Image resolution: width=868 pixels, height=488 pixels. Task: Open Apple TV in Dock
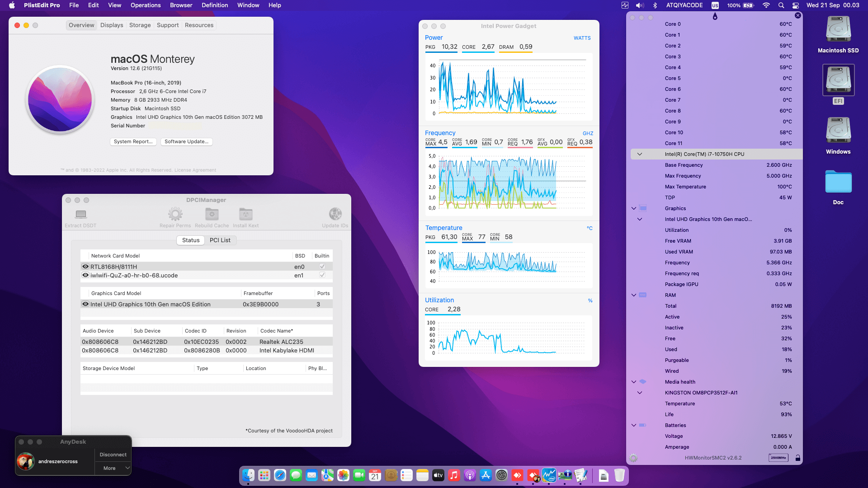438,475
